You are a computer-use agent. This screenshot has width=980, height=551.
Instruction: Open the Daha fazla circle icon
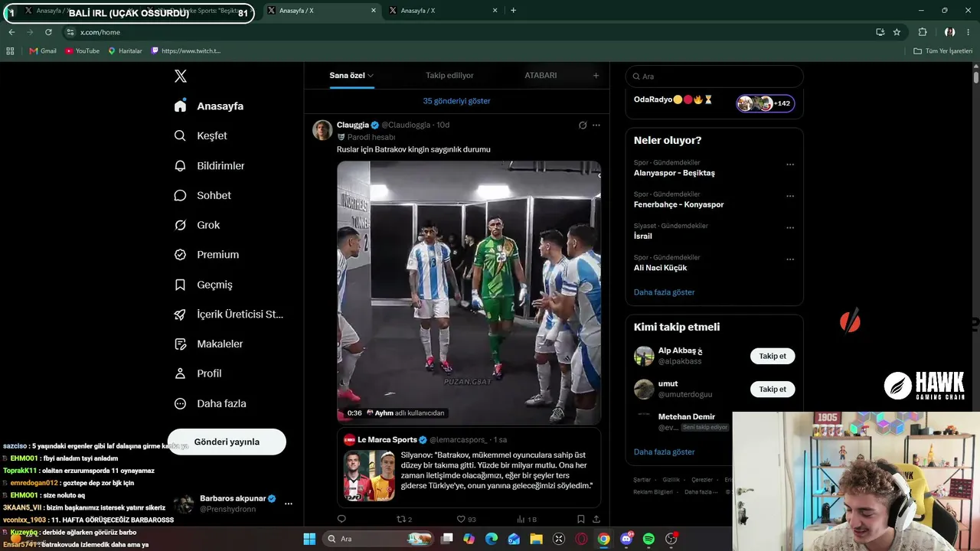click(181, 404)
